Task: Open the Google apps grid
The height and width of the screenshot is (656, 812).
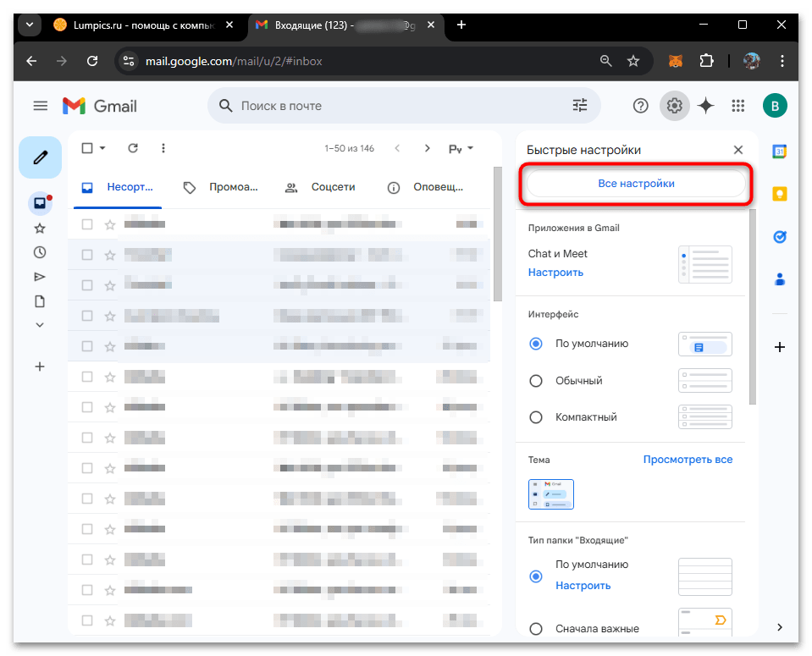Action: coord(738,106)
